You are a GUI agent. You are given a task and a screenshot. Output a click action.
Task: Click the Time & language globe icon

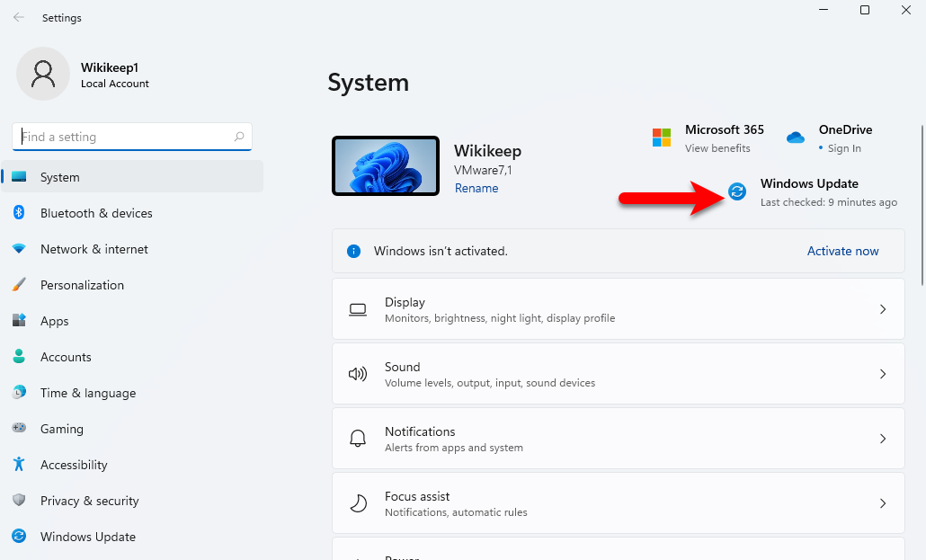coord(19,392)
